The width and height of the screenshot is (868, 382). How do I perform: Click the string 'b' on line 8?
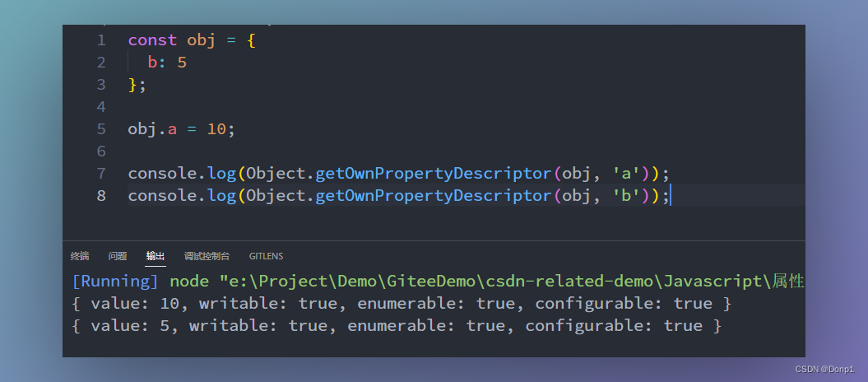coord(627,196)
